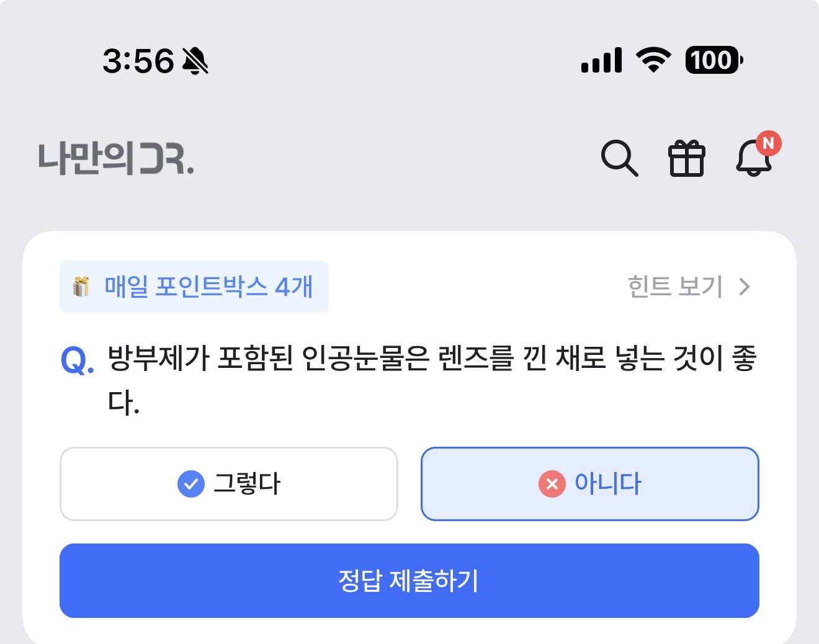The height and width of the screenshot is (644, 819).
Task: Tap the battery 100 indicator
Action: coord(714,60)
